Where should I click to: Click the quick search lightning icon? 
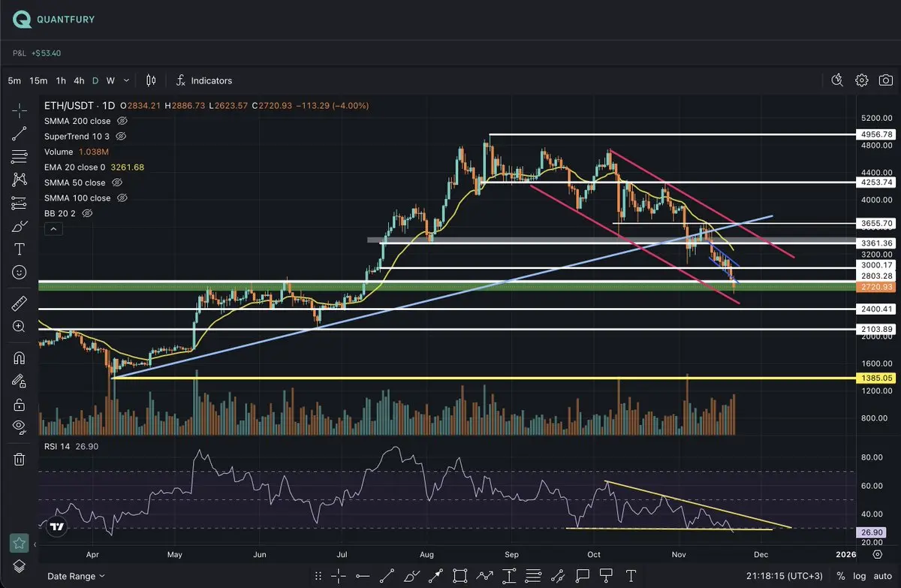(838, 80)
